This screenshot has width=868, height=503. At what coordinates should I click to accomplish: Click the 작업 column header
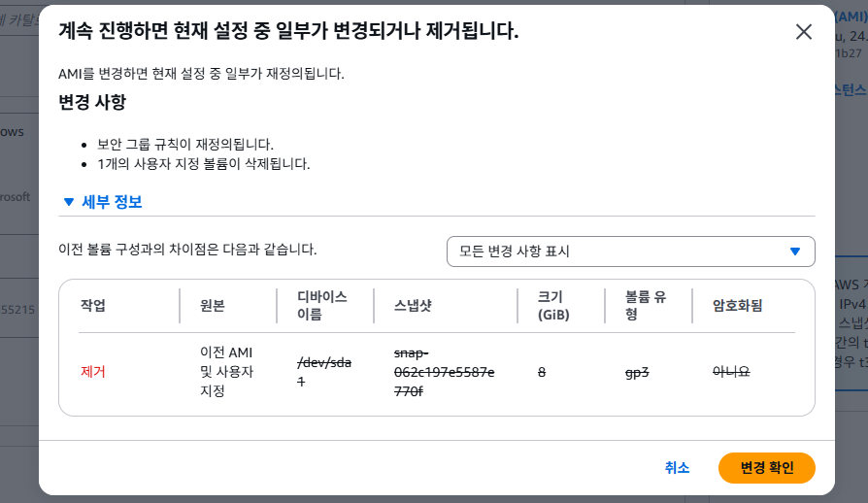pos(93,306)
